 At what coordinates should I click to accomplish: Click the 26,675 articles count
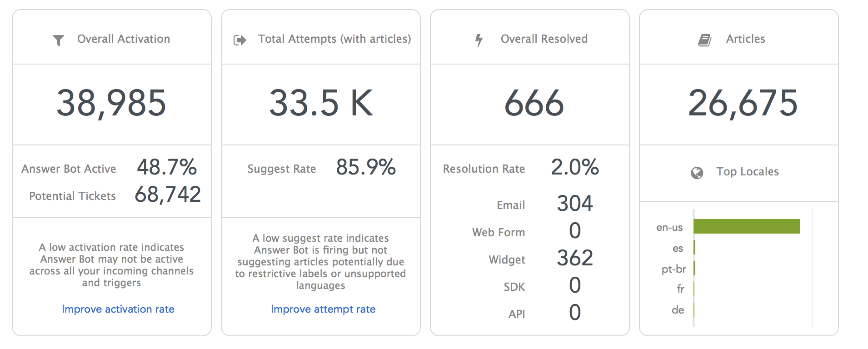[743, 103]
